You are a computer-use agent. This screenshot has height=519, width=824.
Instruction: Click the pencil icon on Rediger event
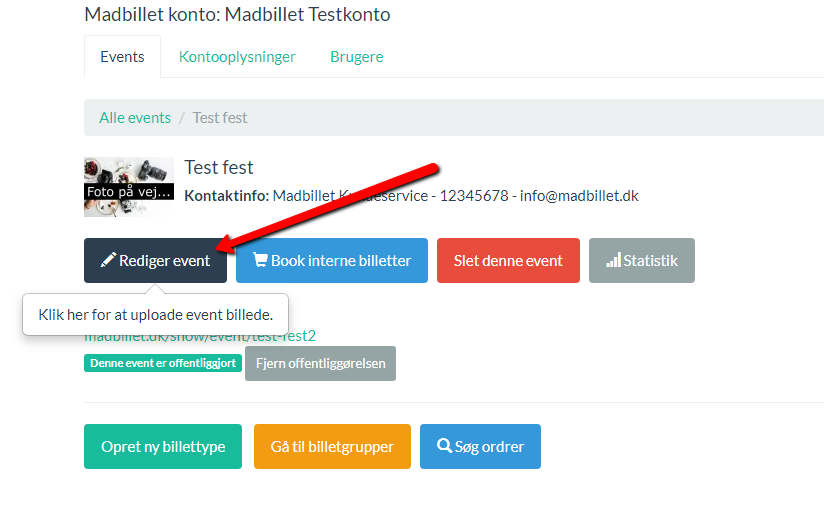click(x=108, y=260)
